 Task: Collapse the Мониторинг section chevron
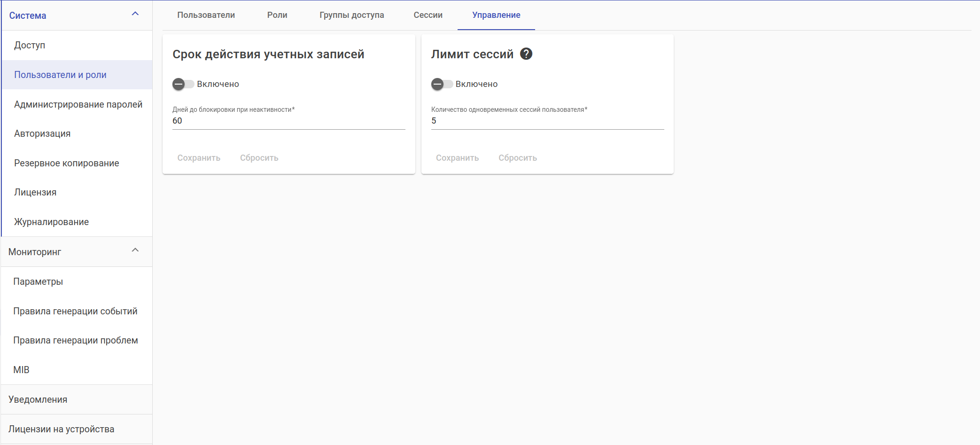tap(135, 250)
